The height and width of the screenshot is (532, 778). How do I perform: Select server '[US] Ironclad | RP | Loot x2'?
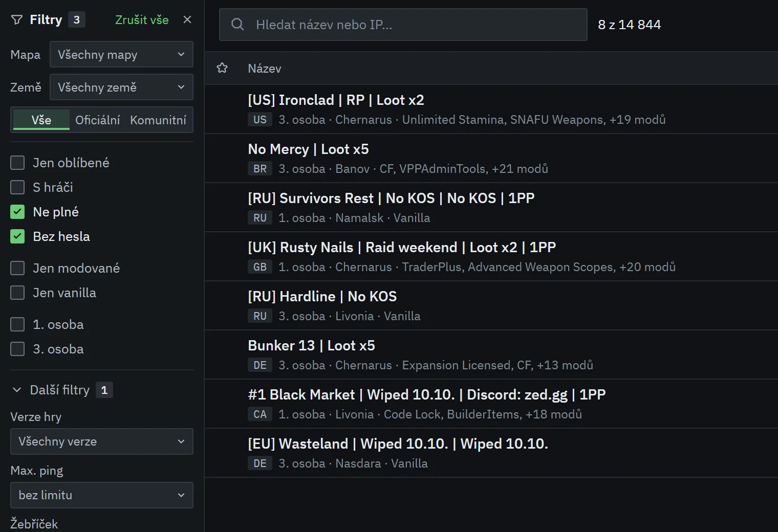pos(491,109)
